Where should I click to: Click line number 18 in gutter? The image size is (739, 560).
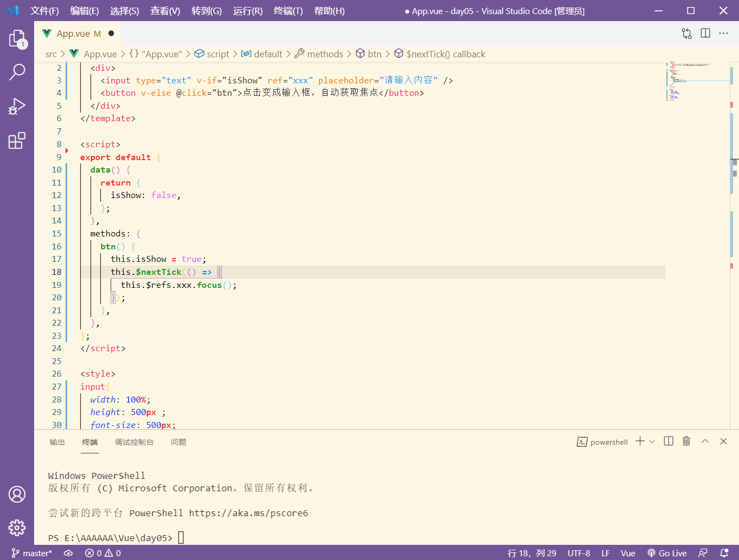(56, 272)
